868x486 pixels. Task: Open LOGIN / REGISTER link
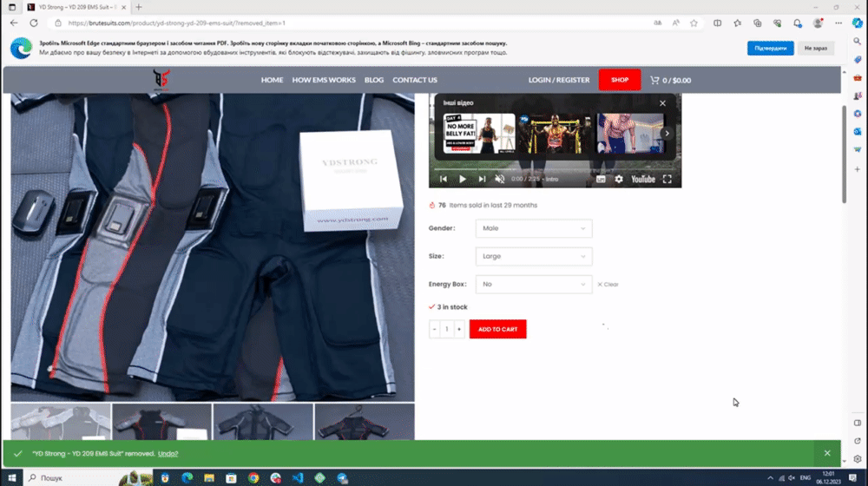tap(558, 80)
